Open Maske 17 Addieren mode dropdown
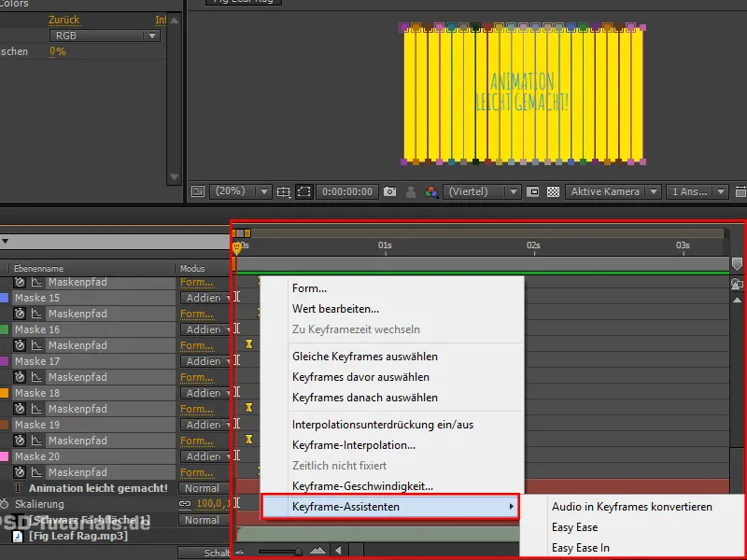Screen dimensions: 747x560 pos(204,361)
